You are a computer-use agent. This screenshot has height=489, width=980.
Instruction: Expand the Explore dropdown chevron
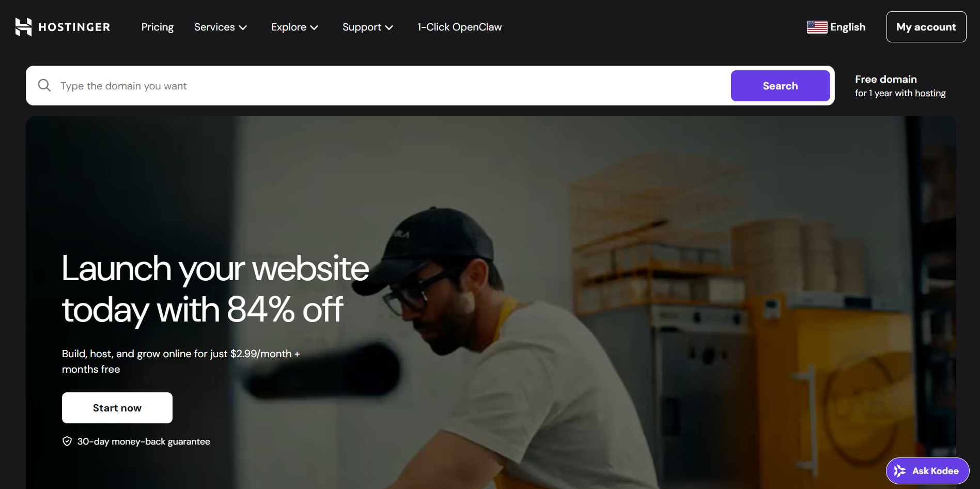click(x=314, y=27)
